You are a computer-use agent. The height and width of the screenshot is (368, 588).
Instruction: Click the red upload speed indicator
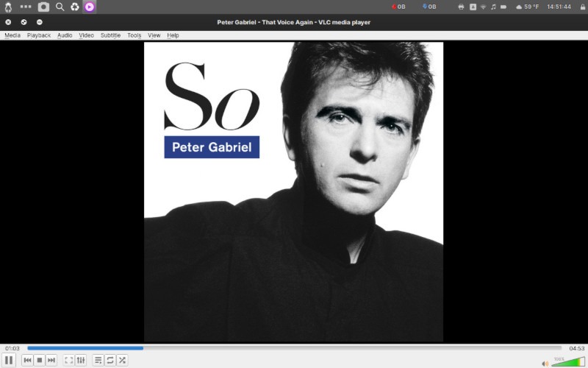click(x=398, y=7)
